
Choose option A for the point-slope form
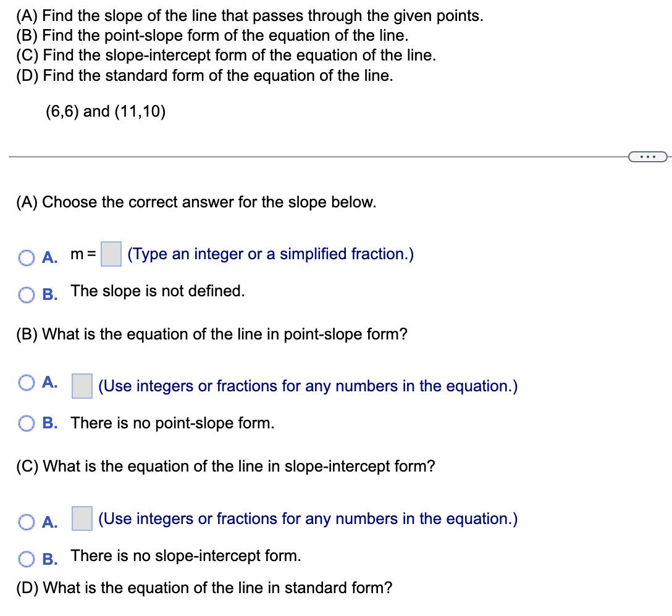(x=26, y=383)
